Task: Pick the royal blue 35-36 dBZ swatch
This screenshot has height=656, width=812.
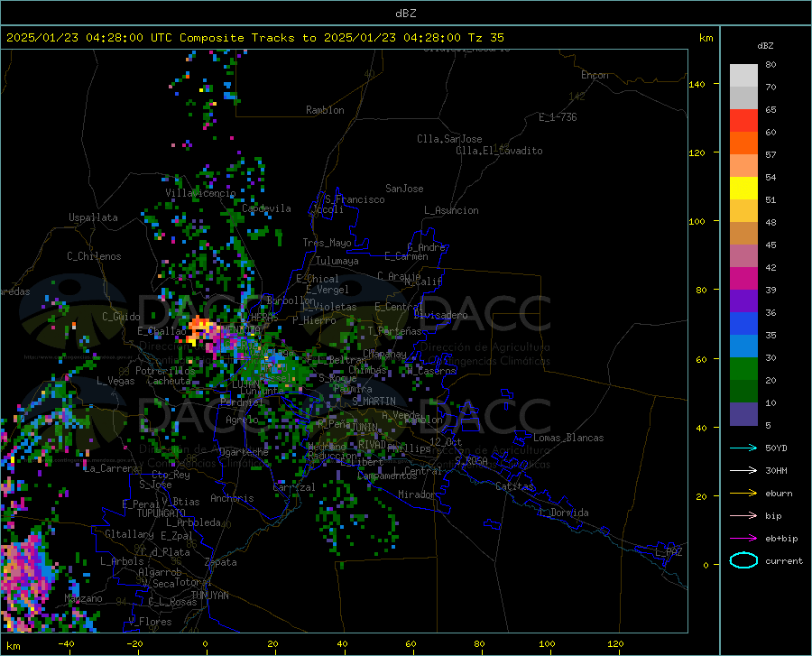Action: pos(743,324)
